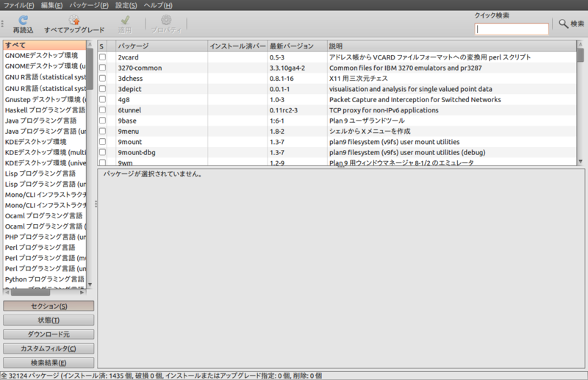Mark the 9menu package checkbox

coord(102,131)
